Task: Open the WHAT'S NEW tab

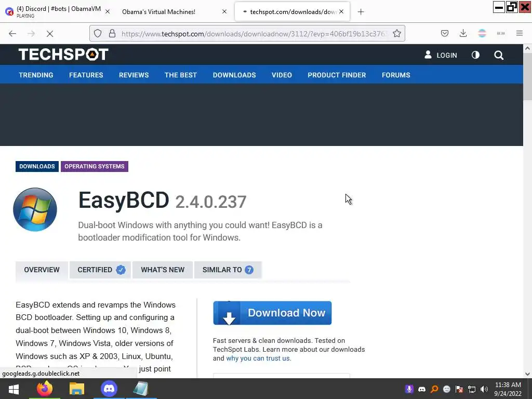Action: 163,270
